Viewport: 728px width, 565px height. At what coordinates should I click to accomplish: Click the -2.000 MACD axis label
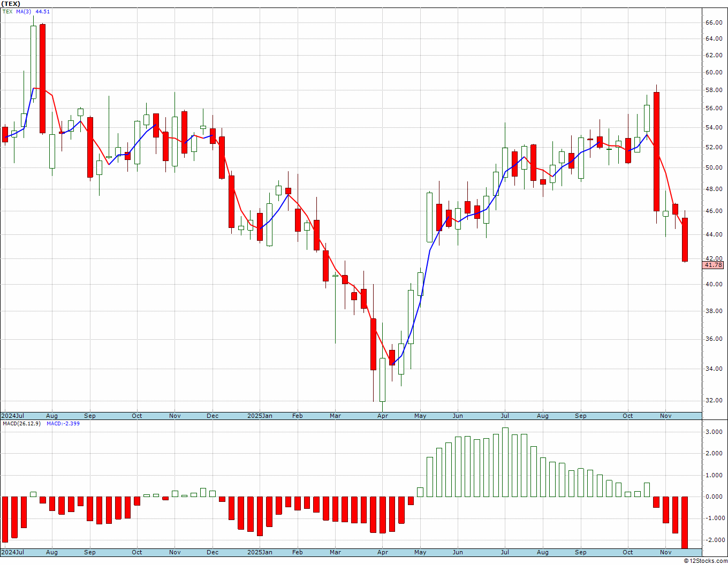tap(714, 540)
